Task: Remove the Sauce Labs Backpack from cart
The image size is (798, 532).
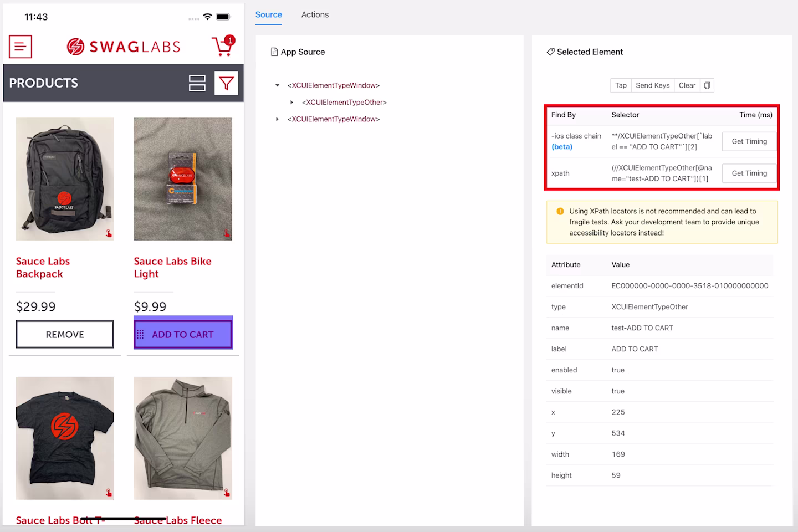Action: [65, 334]
